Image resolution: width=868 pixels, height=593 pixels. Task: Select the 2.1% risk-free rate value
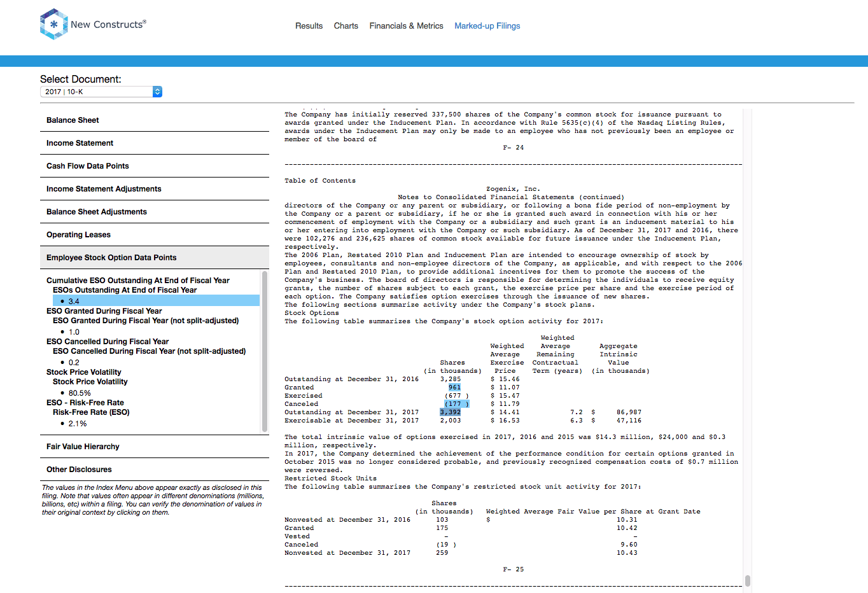pos(78,424)
